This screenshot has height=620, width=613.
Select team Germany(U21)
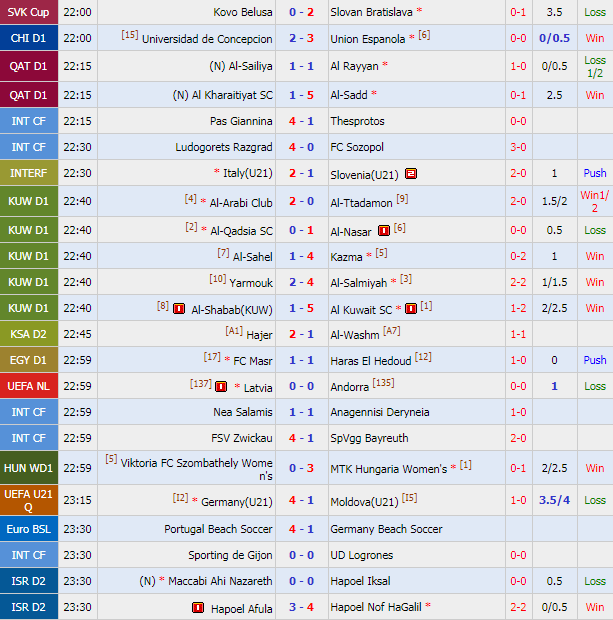point(236,502)
